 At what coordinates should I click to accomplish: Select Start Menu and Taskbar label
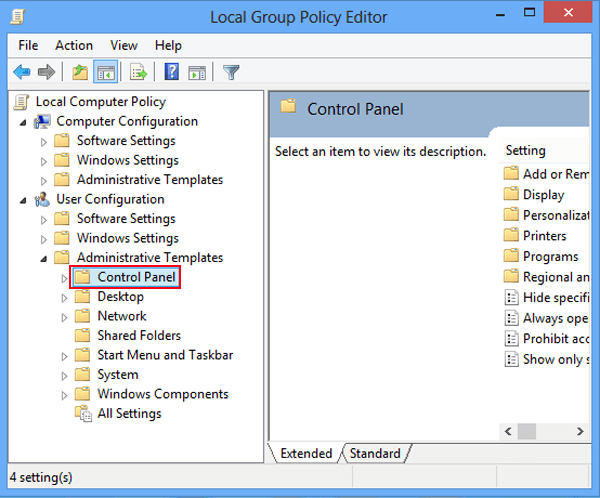pos(165,355)
